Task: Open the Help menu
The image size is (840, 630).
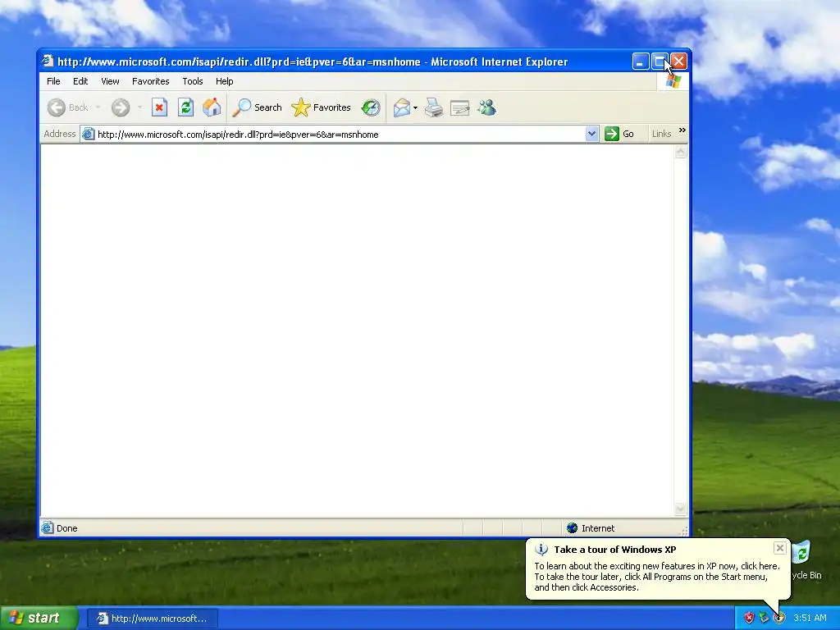Action: click(225, 81)
